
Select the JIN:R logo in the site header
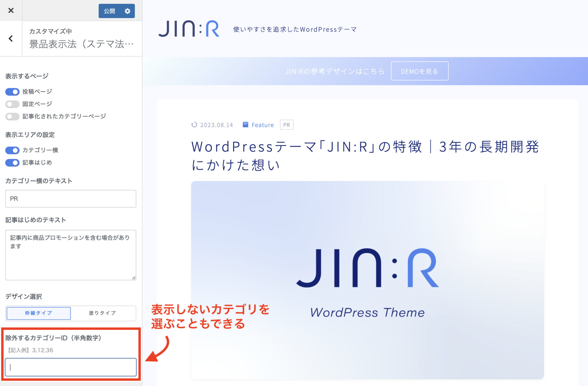[189, 29]
